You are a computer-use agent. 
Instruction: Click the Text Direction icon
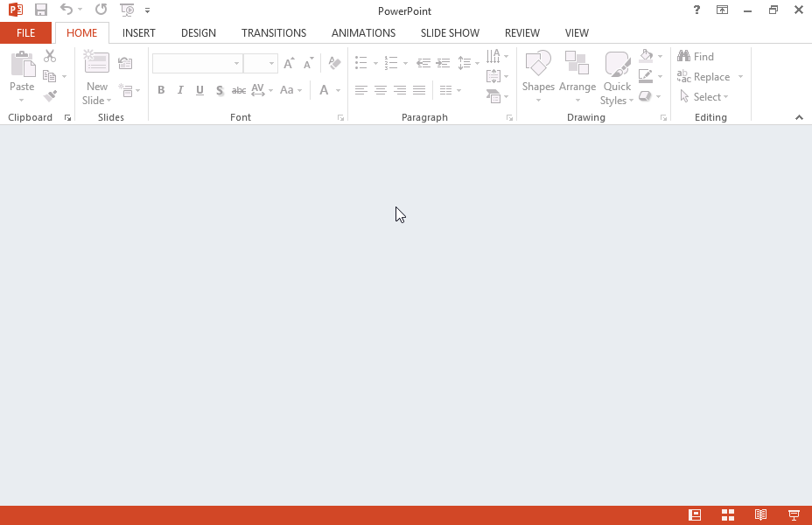point(493,55)
